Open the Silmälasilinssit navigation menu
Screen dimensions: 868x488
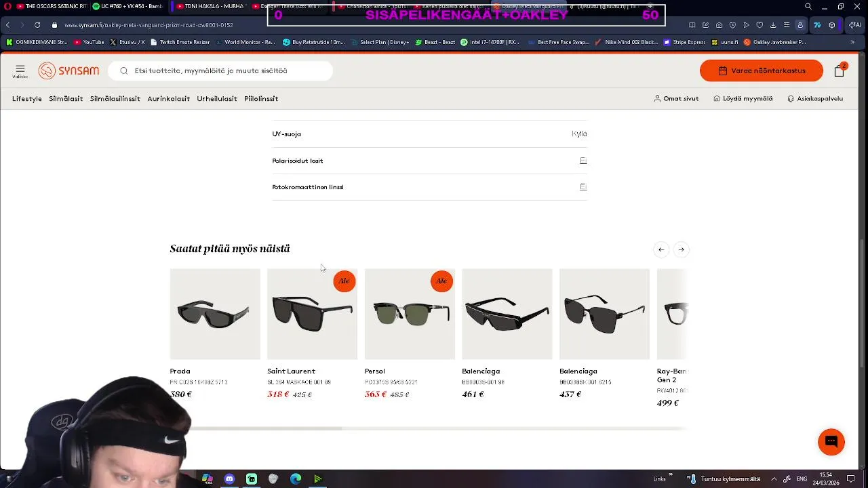click(x=115, y=99)
